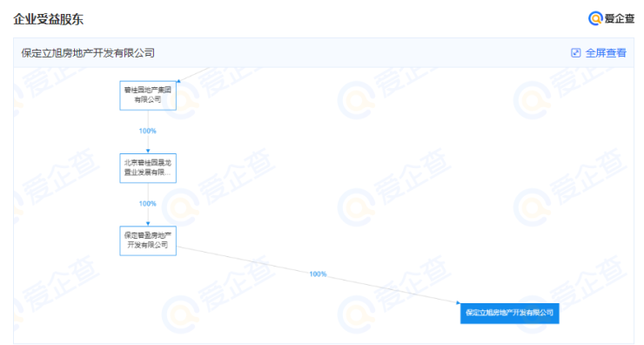
Task: Click the 100% label below 碧桂园地产集团
Action: point(147,131)
